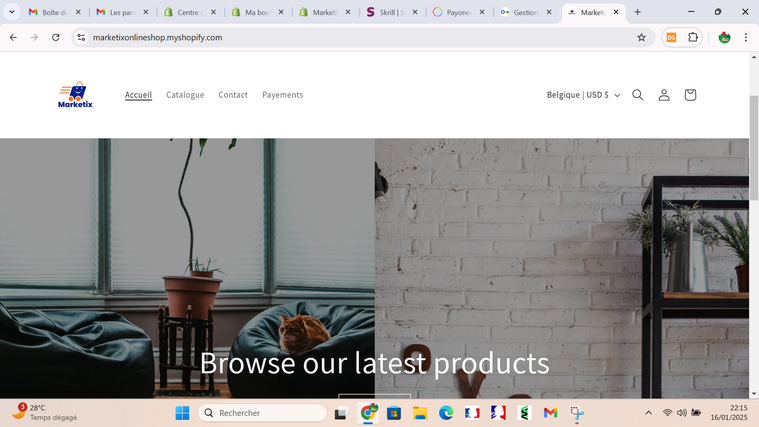Open the browser extensions puzzle icon
Image resolution: width=759 pixels, height=427 pixels.
[693, 37]
